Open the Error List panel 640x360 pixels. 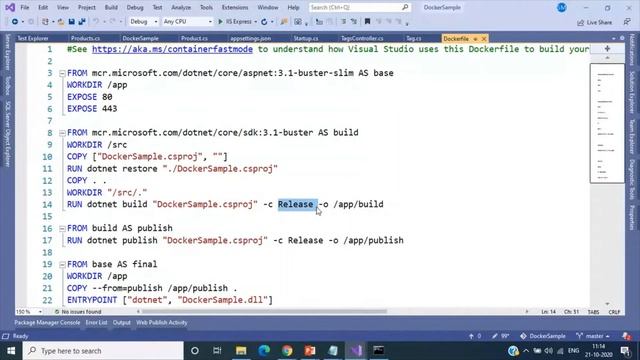[x=96, y=322]
